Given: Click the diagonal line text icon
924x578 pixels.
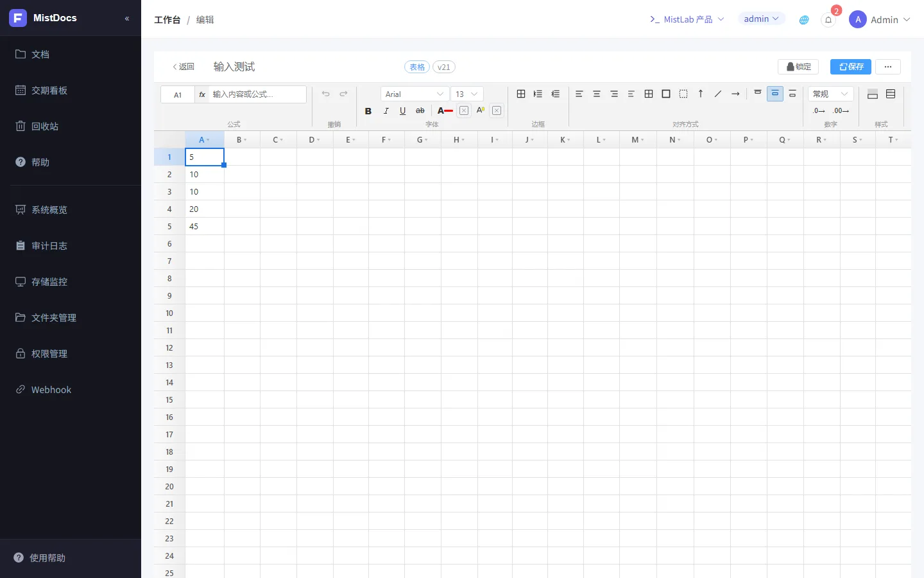Looking at the screenshot, I should [x=718, y=94].
